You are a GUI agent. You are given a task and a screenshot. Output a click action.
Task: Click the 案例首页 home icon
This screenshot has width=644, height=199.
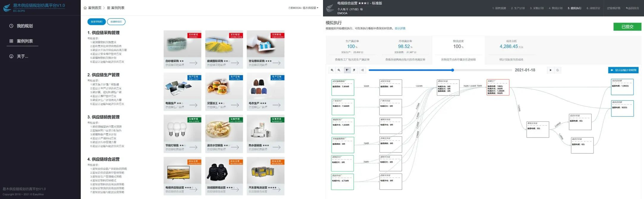[85, 8]
